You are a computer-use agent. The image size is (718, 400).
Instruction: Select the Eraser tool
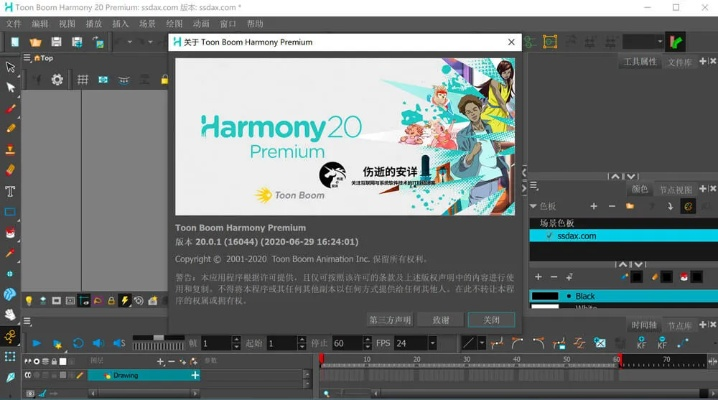click(x=11, y=170)
